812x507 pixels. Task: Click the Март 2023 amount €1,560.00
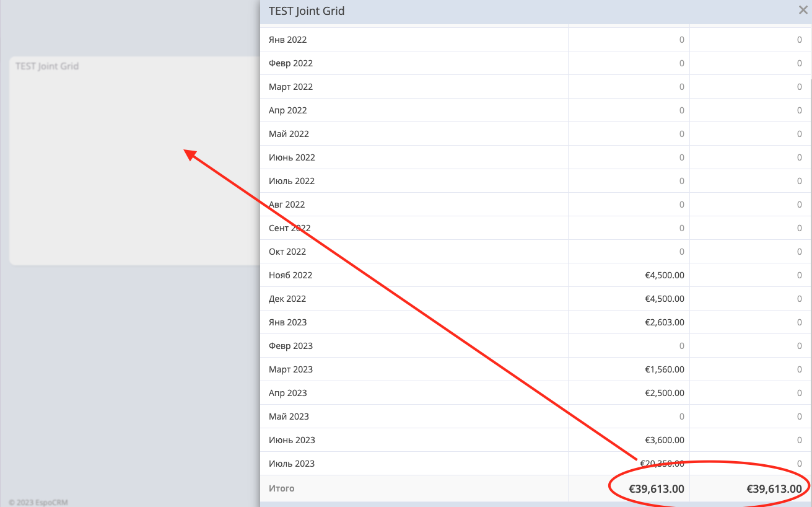pyautogui.click(x=665, y=369)
